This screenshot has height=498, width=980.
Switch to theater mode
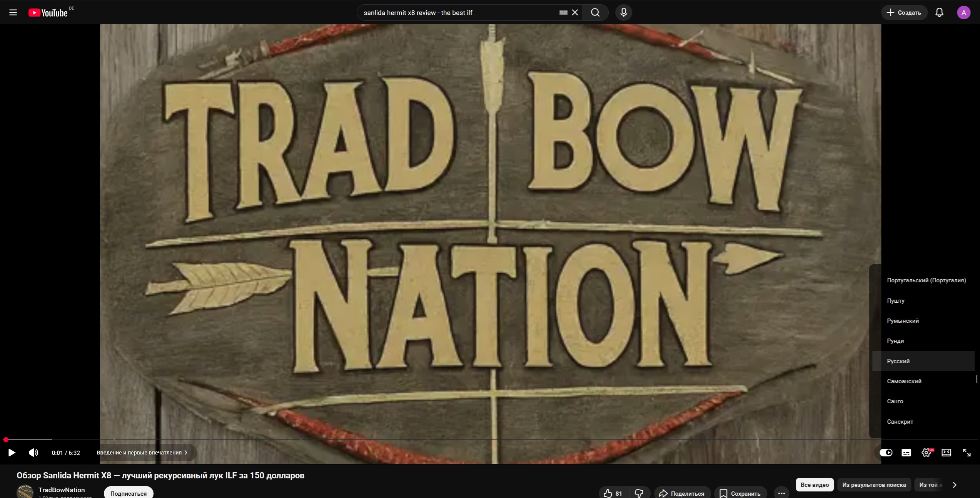click(946, 453)
